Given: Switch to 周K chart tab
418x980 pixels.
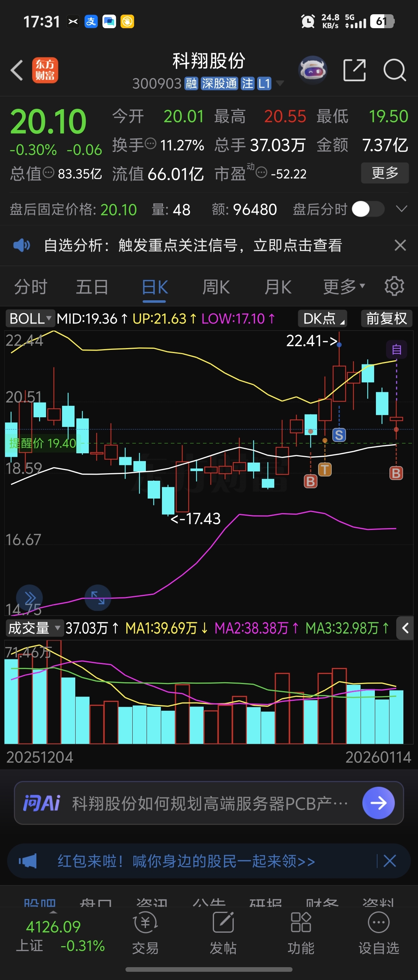Looking at the screenshot, I should (x=216, y=287).
